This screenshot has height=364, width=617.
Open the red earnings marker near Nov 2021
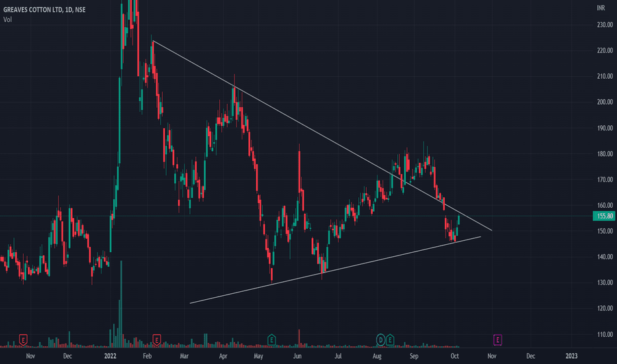(x=23, y=340)
